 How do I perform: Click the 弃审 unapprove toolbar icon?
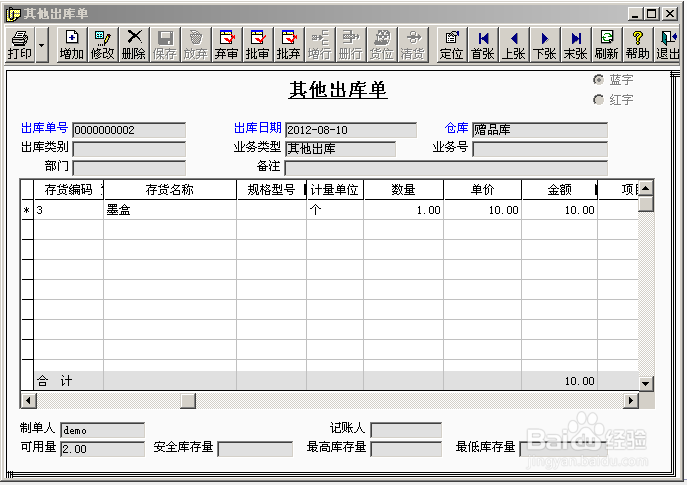227,45
